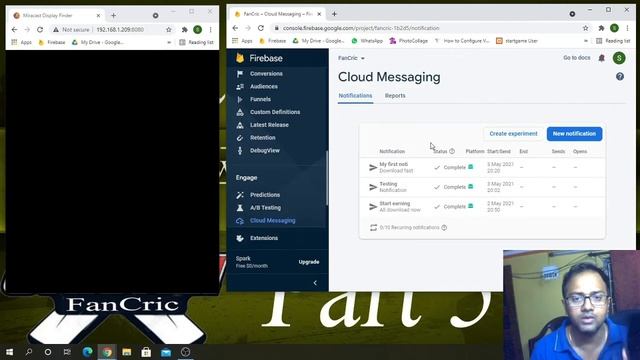This screenshot has height=360, width=640.
Task: Switch to the Notifications tab
Action: point(355,96)
